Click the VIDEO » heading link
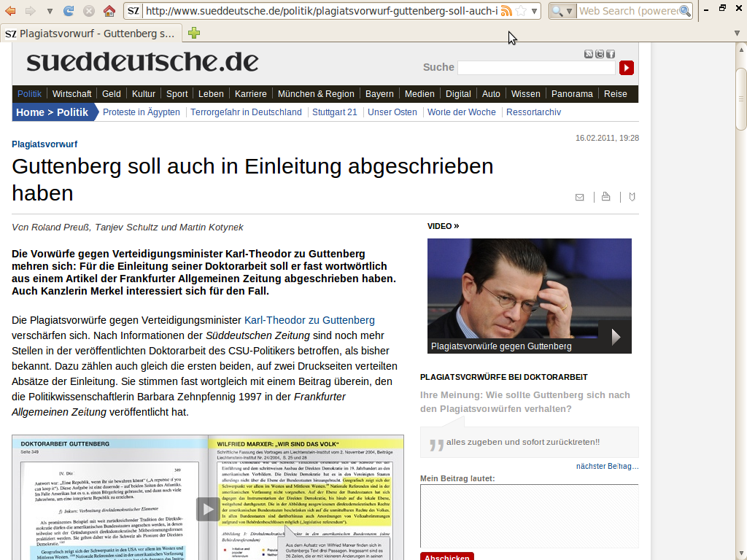 443,226
